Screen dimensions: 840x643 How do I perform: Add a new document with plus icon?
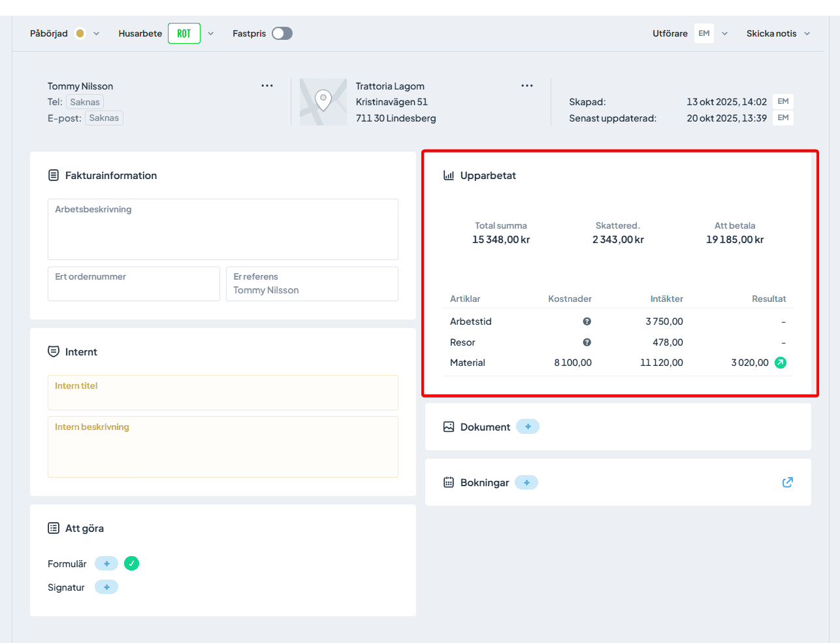tap(528, 427)
